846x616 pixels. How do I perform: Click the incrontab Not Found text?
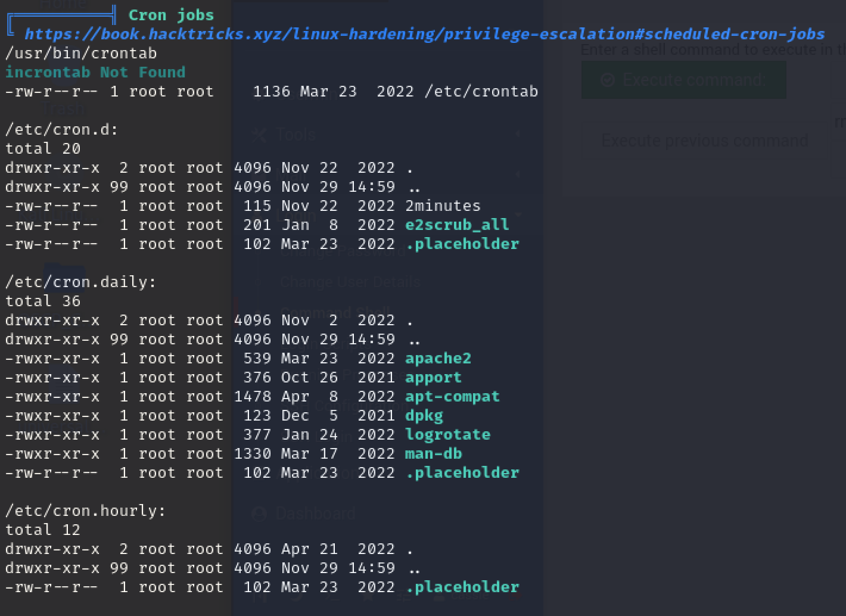95,72
